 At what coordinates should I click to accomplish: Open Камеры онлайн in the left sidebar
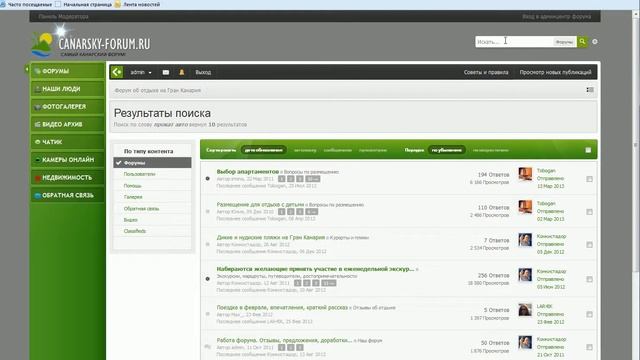coord(68,160)
